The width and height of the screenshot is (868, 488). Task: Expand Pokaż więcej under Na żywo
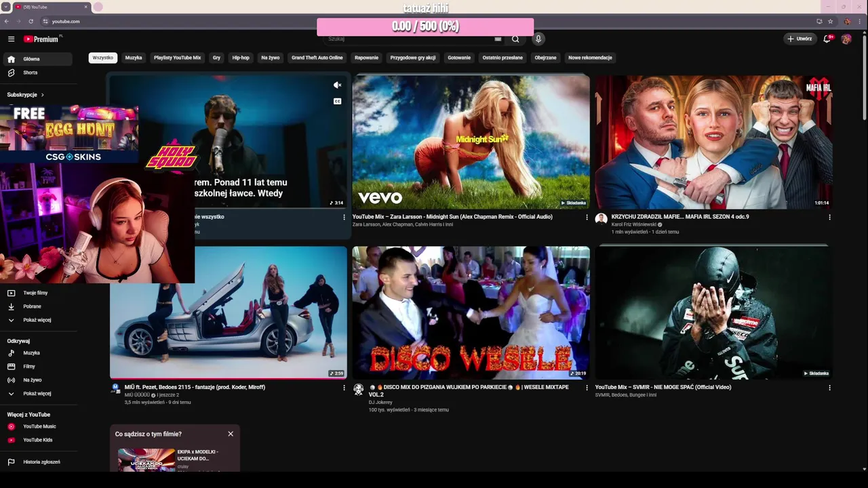pyautogui.click(x=37, y=394)
